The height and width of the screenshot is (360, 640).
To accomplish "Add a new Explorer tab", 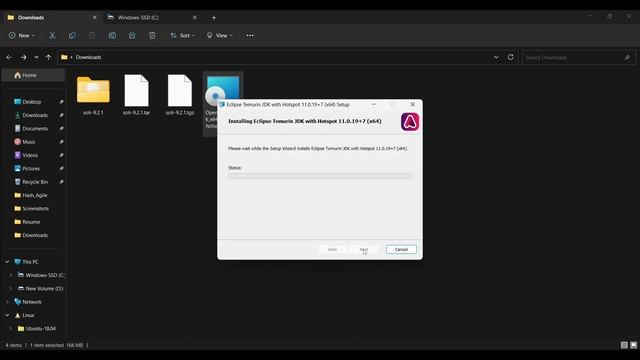I will click(x=214, y=18).
